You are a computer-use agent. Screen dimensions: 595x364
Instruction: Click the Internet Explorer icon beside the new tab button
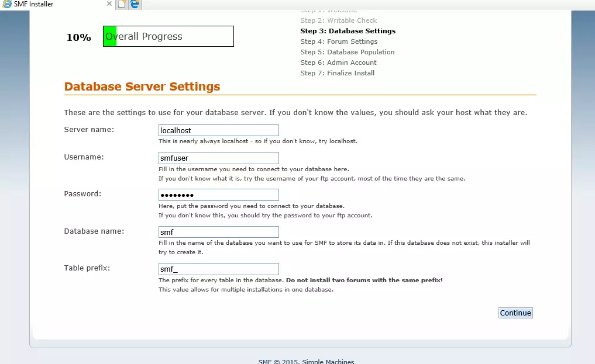pos(135,4)
